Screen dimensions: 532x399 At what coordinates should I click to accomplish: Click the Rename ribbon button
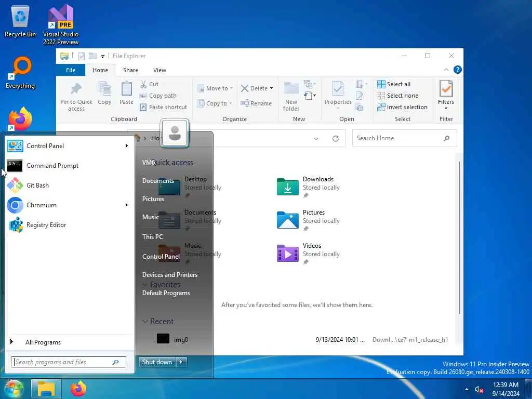click(x=256, y=103)
